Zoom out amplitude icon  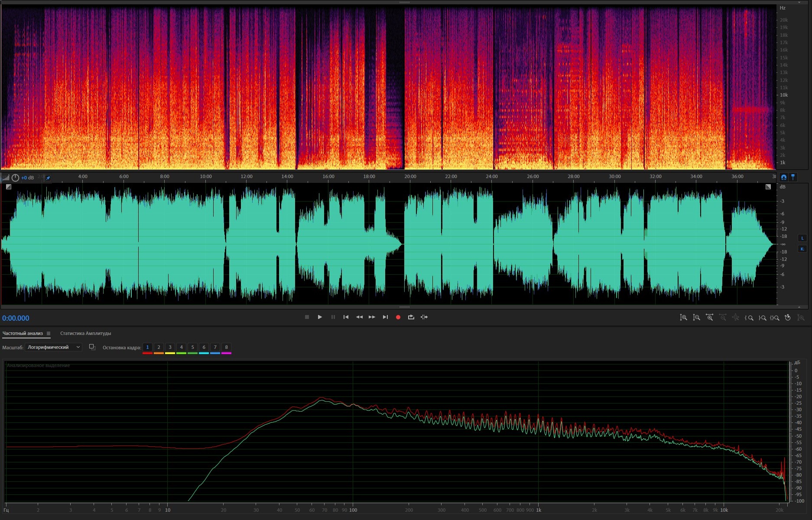point(696,318)
